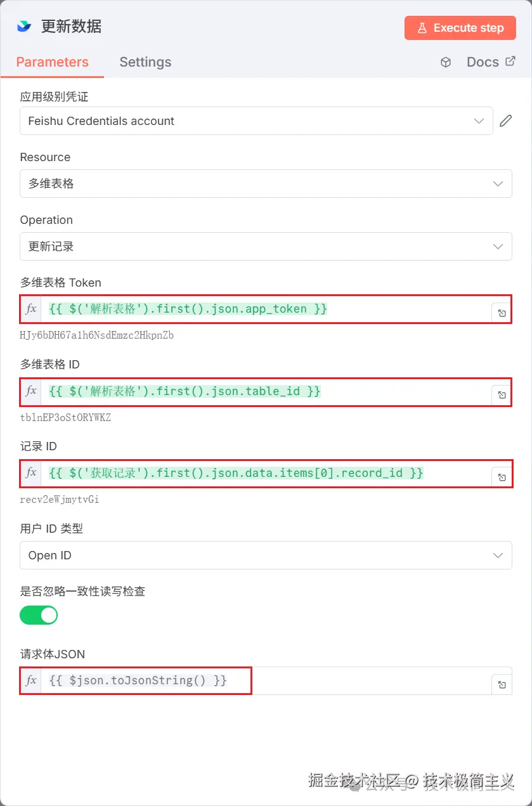Click the Execute step button

460,28
